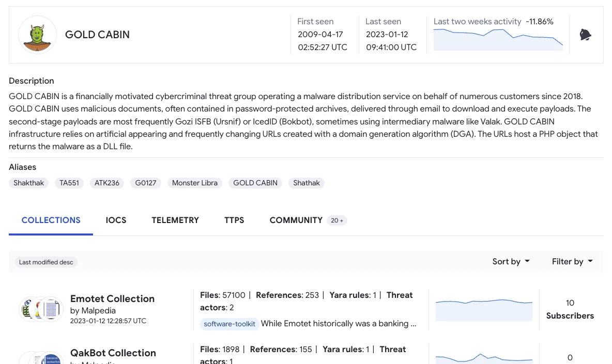Open the QakBot Collection thumbnail icons
The width and height of the screenshot is (612, 364).
point(41,358)
